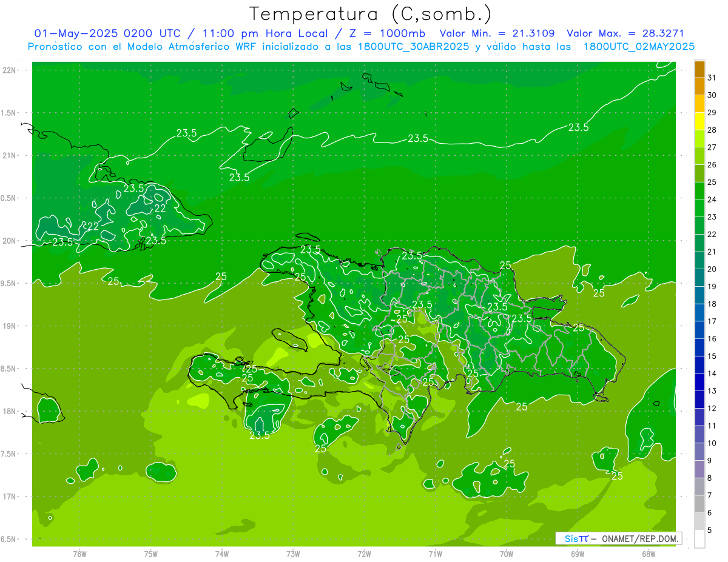Image resolution: width=728 pixels, height=562 pixels.
Task: Click the '24' color scale label
Action: (x=712, y=199)
